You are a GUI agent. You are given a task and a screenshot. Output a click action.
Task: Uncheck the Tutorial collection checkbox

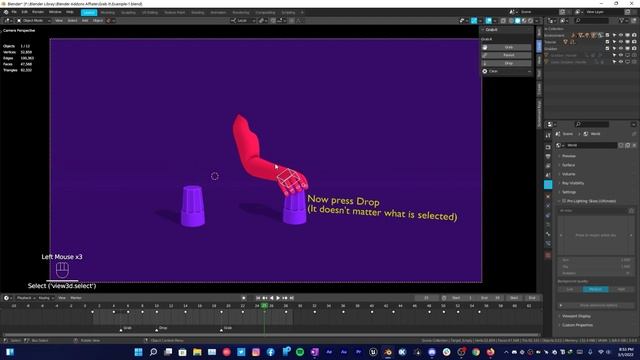coord(607,42)
